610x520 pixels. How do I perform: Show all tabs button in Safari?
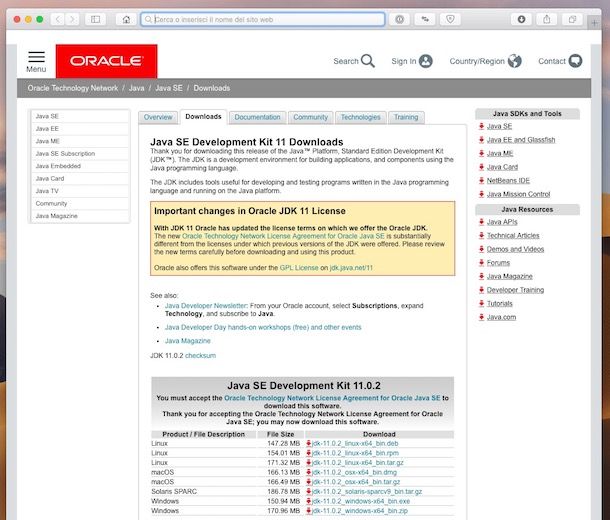[x=572, y=19]
